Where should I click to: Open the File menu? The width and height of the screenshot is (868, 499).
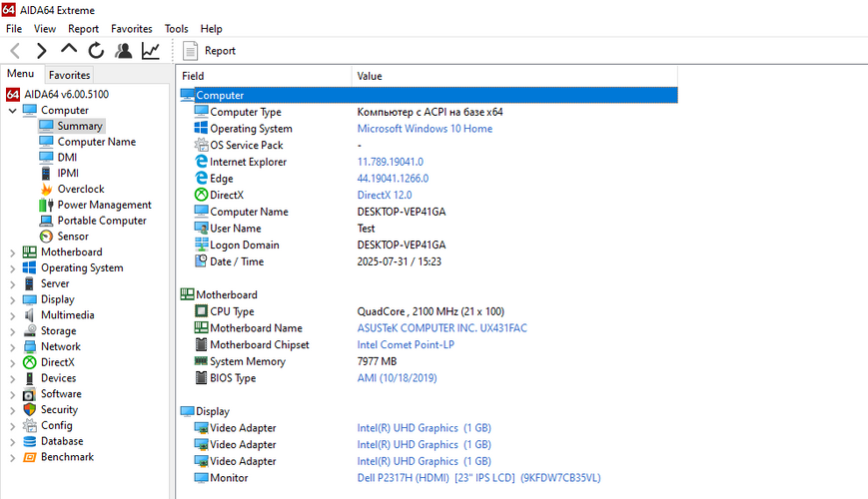pos(14,29)
